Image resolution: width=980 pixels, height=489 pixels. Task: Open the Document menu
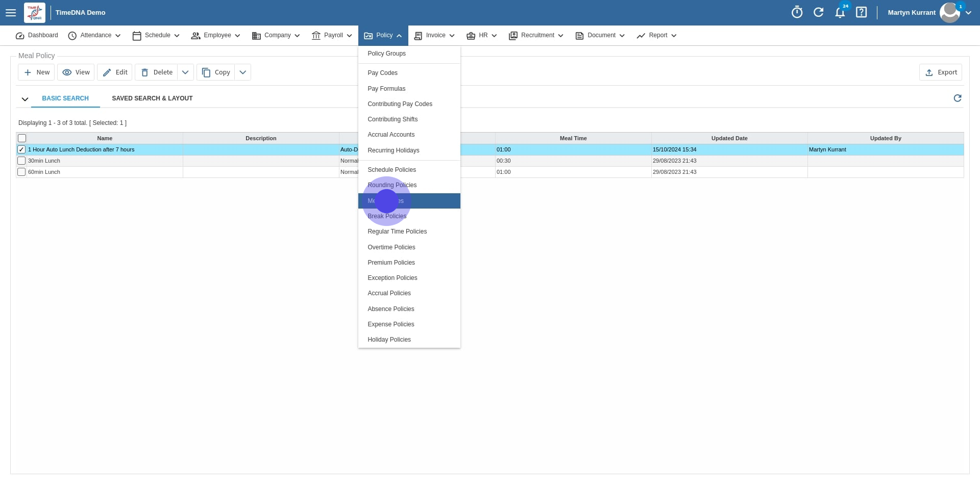600,35
